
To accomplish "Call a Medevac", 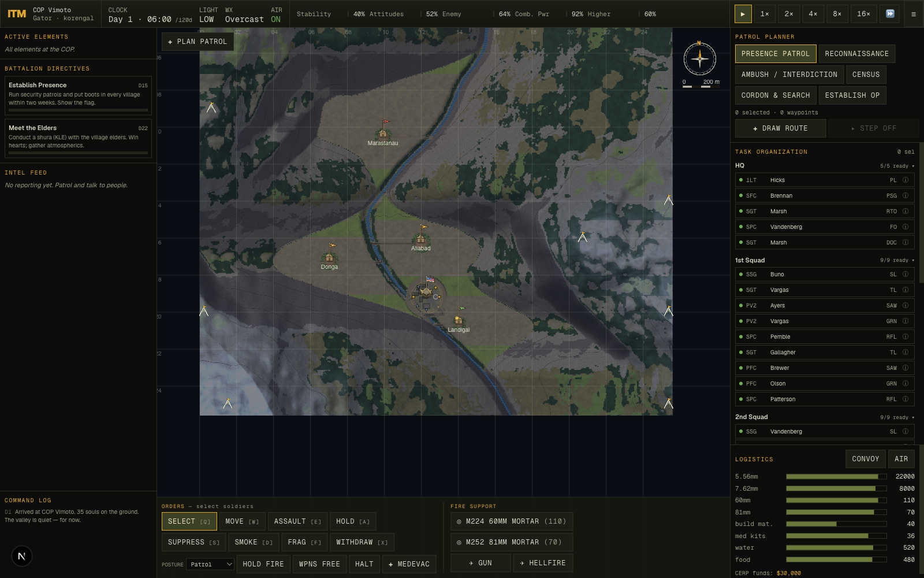I will [x=409, y=564].
